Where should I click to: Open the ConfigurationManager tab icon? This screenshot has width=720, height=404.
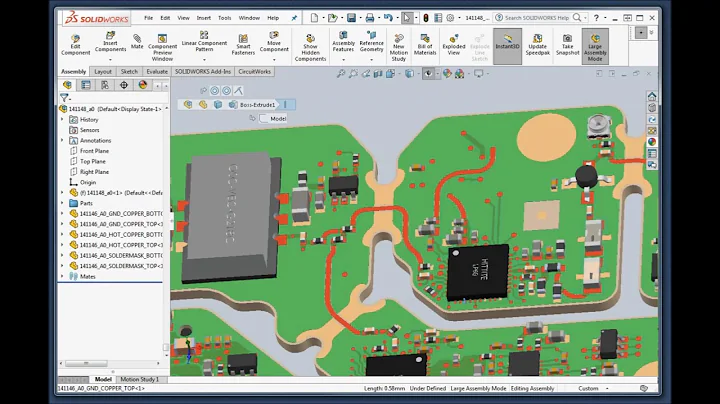105,85
